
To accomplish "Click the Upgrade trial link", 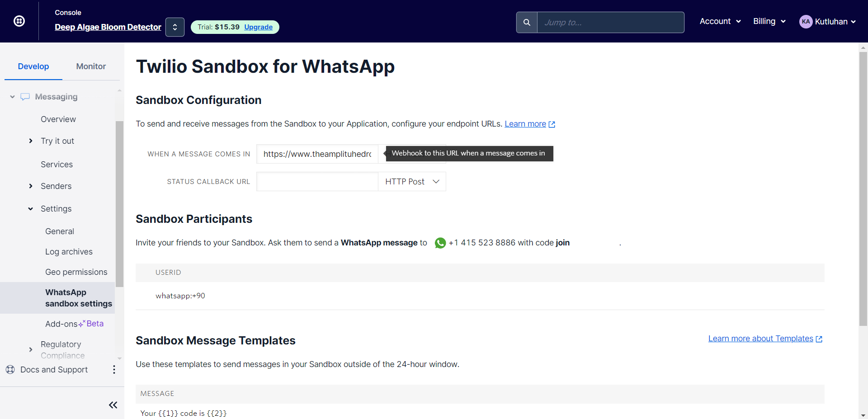I will click(258, 27).
